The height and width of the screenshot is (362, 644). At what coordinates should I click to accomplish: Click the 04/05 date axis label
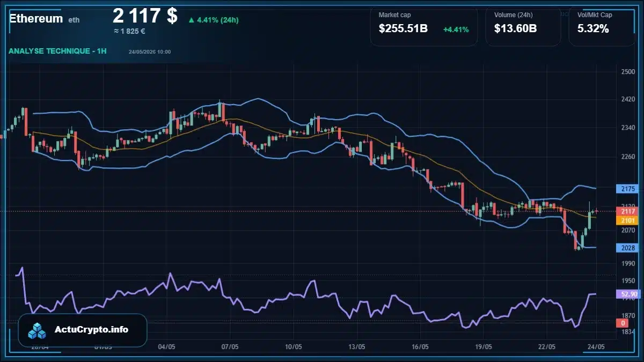pos(167,346)
